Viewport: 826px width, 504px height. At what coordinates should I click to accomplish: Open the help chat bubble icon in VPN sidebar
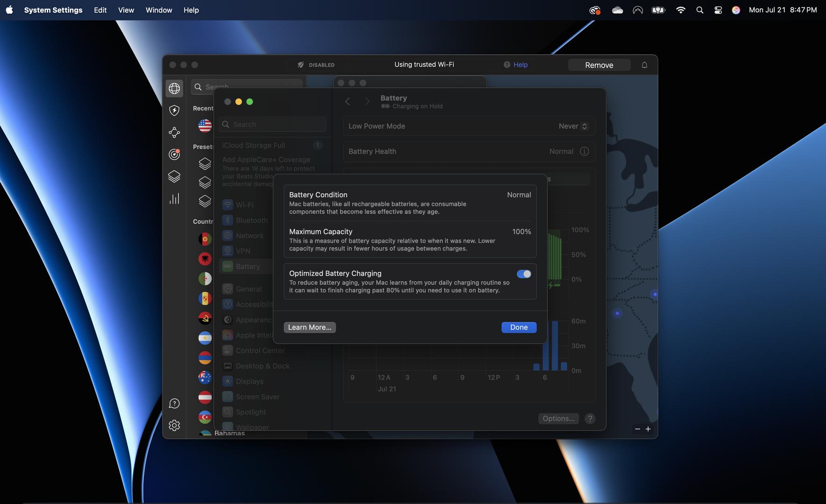coord(174,403)
